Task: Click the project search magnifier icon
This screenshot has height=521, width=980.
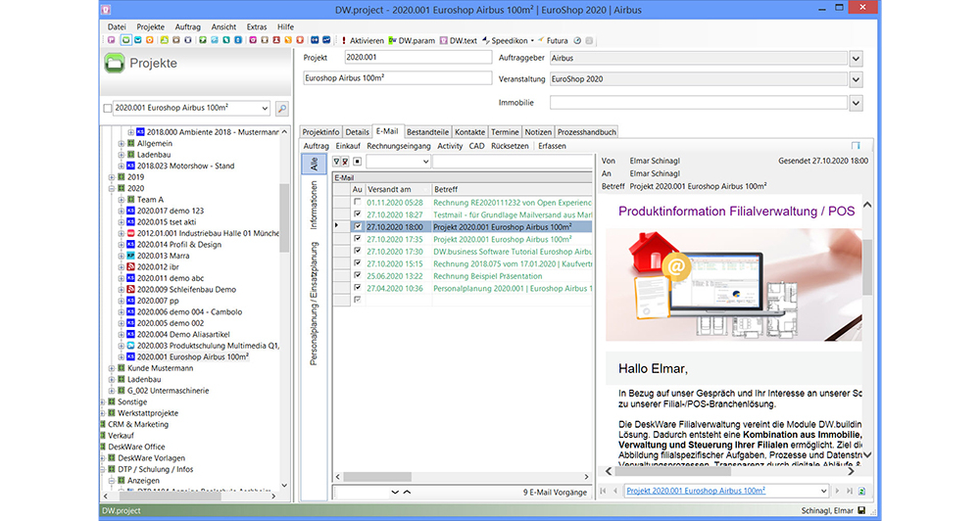Action: pyautogui.click(x=281, y=109)
